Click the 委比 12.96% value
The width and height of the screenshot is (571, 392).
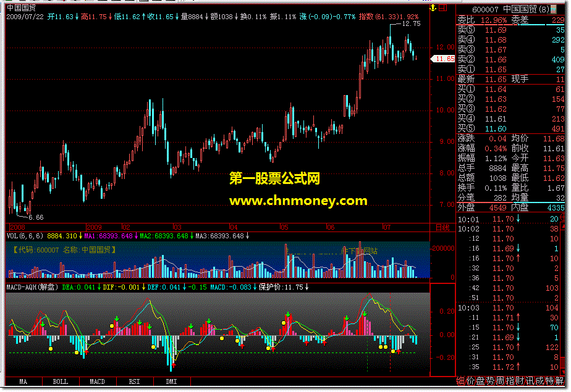tap(493, 20)
